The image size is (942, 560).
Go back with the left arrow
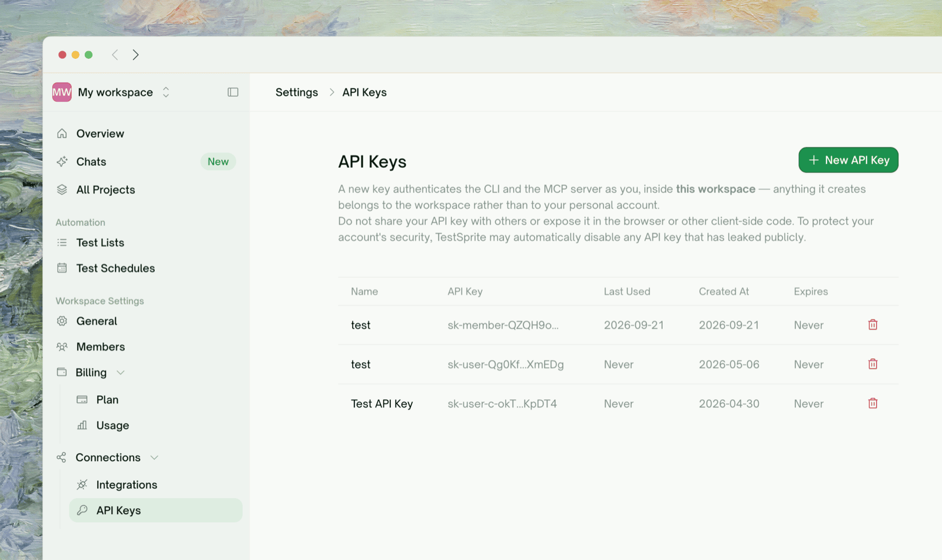coord(115,55)
